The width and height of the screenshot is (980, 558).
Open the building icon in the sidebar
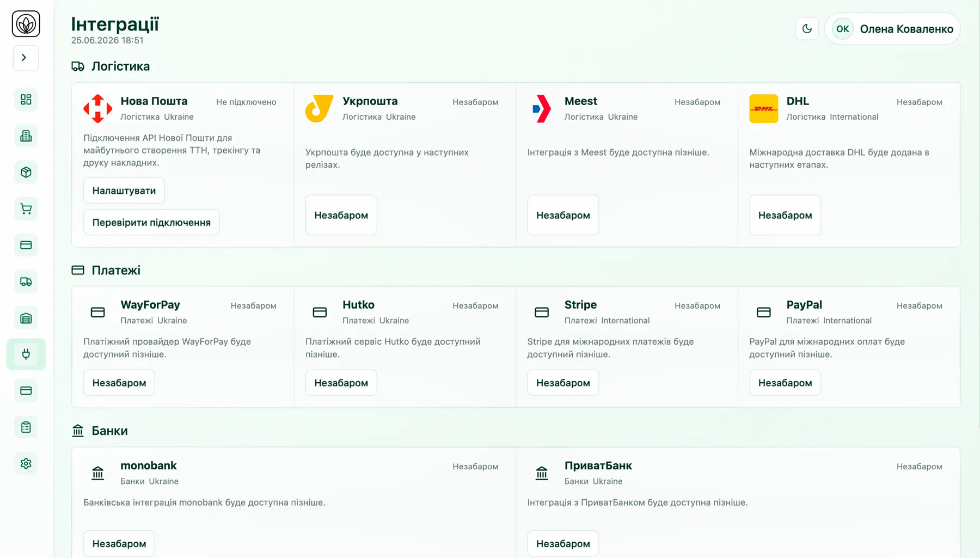[x=26, y=136]
